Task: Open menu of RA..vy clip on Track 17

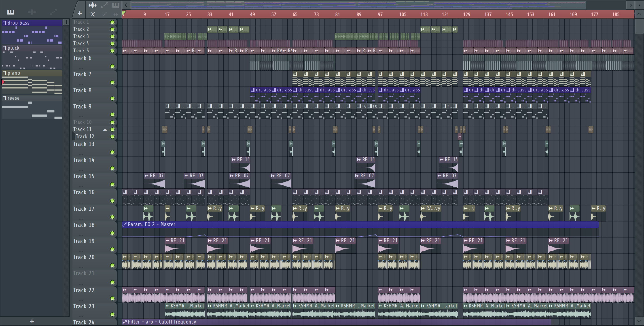Action: click(x=423, y=208)
